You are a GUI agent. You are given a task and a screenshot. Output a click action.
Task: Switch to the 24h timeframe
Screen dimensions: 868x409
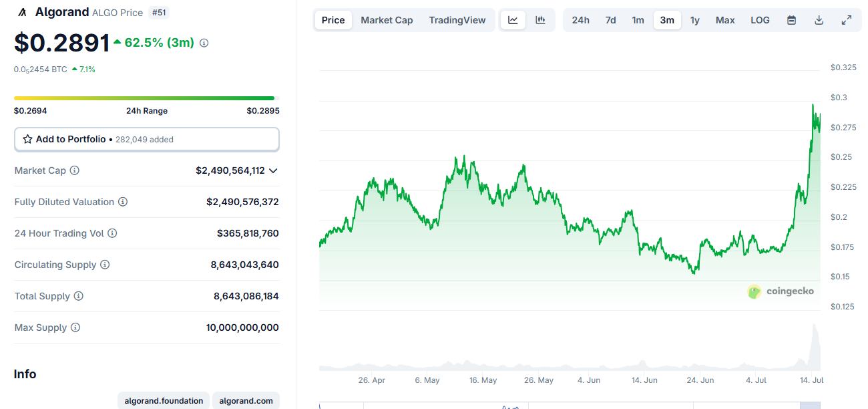[x=580, y=20]
